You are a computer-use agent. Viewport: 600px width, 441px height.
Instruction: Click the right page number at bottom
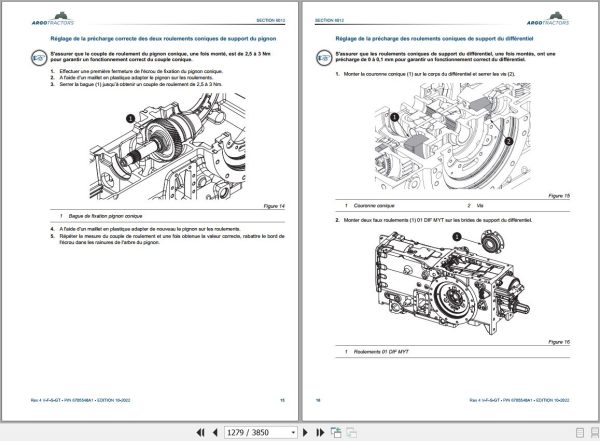318,400
